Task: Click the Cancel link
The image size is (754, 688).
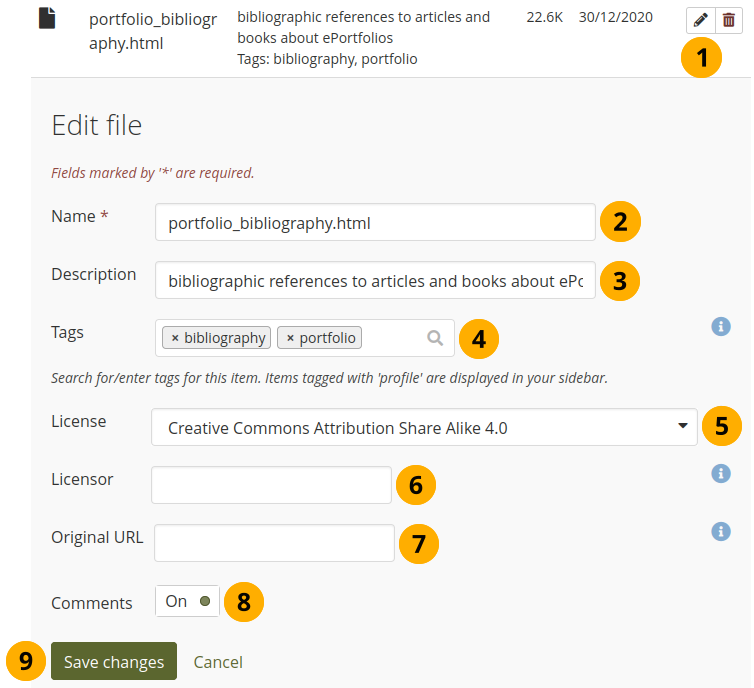Action: click(x=218, y=662)
